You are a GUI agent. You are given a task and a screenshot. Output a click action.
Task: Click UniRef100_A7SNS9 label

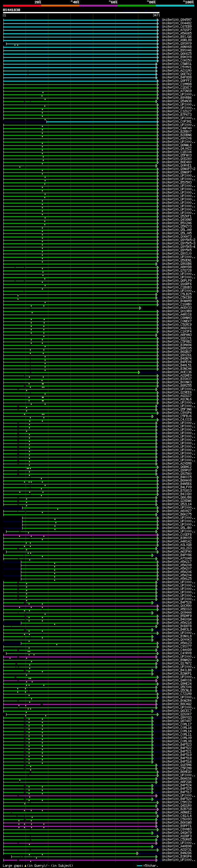pyautogui.click(x=177, y=91)
